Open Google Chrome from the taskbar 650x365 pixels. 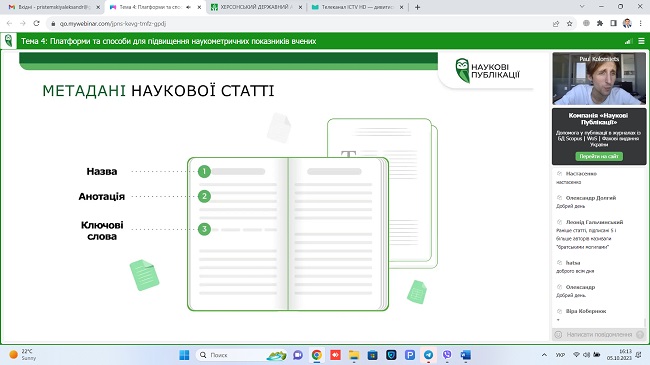point(317,355)
